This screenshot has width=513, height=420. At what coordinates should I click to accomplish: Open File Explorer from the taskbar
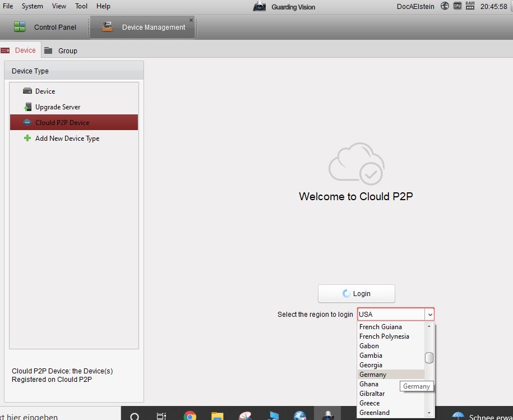(x=217, y=416)
